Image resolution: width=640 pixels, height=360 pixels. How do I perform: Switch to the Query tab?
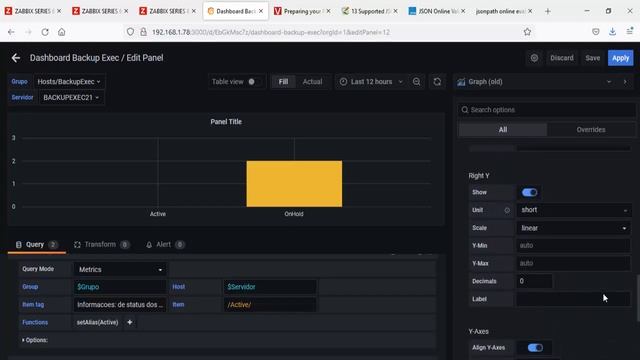(37, 244)
